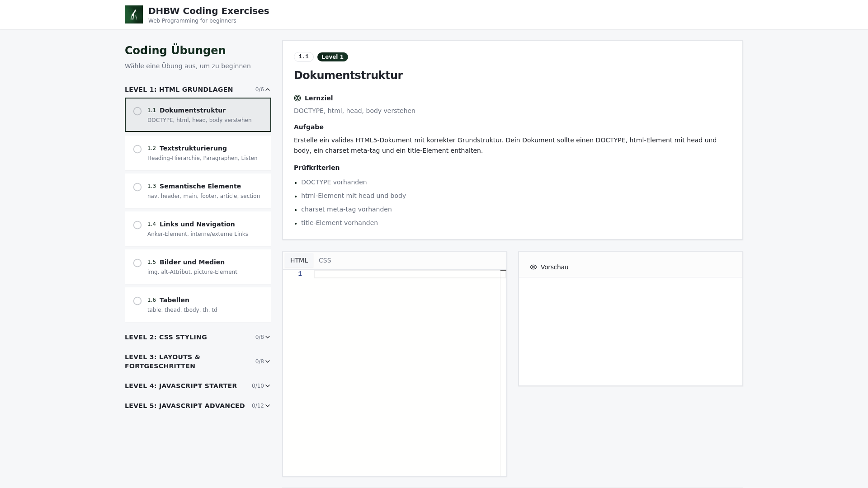Click criterion 'html-Element mit head und body'
The image size is (868, 488).
(x=354, y=196)
